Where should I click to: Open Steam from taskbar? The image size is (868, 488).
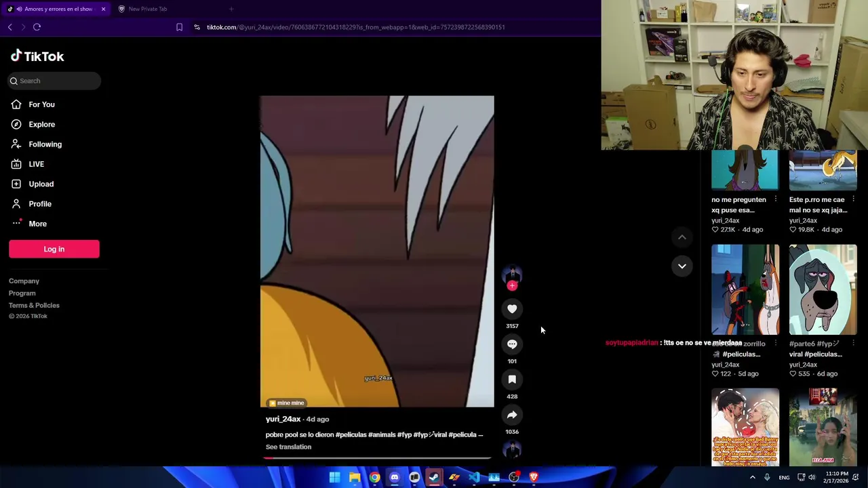click(x=434, y=477)
